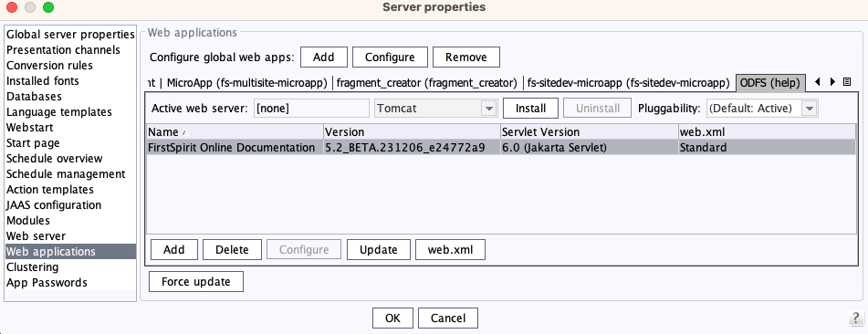
Task: Select the FirstSpirit Online Documentation row
Action: (501, 147)
